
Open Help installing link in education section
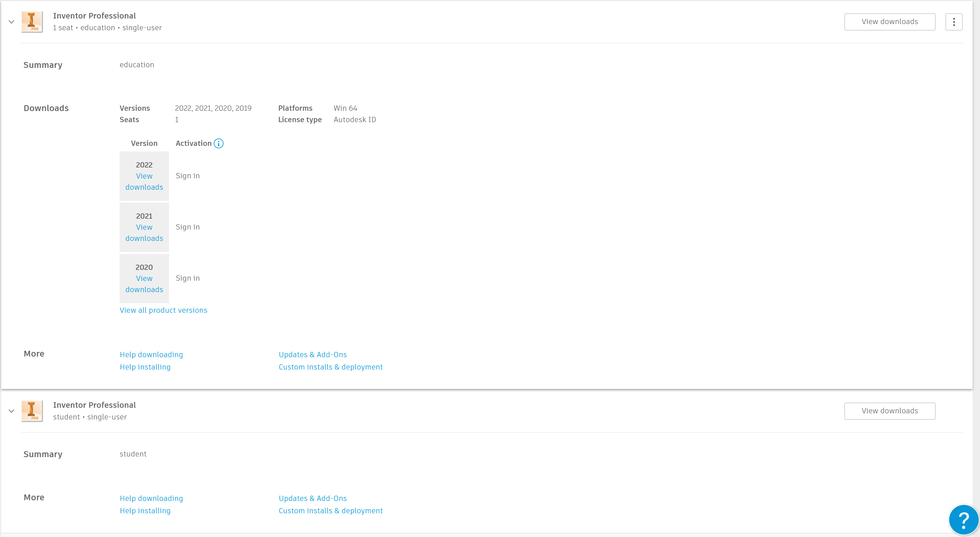pyautogui.click(x=145, y=367)
